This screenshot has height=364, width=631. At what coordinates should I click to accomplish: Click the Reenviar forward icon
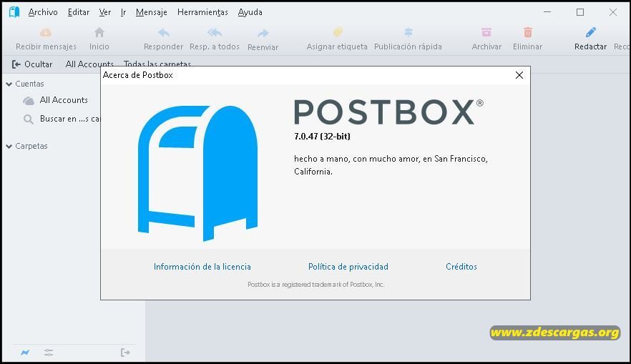click(x=263, y=33)
